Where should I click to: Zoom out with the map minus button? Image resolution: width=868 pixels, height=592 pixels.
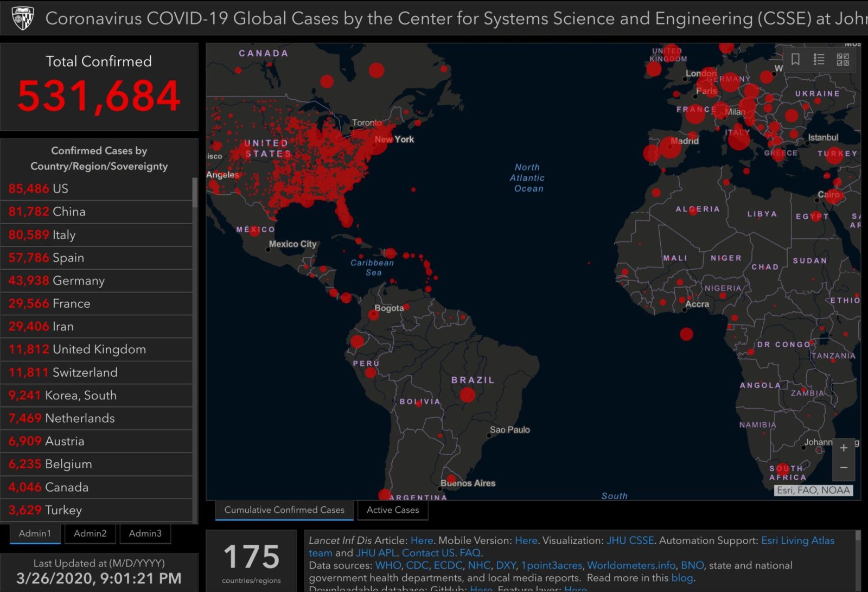[x=844, y=468]
